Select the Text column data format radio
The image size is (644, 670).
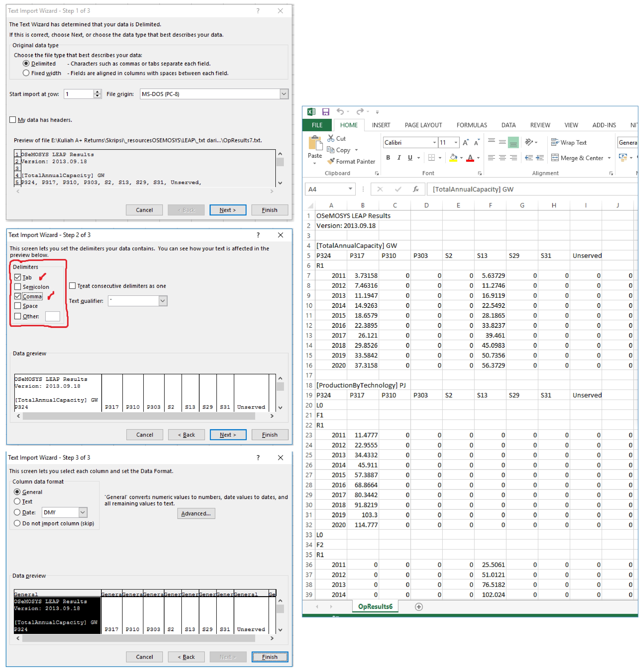point(17,501)
